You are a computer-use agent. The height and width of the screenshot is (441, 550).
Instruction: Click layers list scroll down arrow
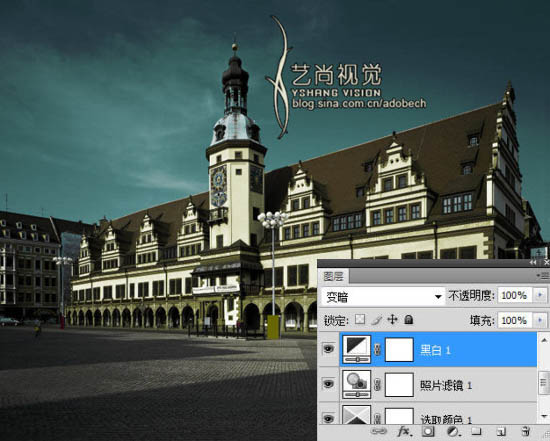(x=544, y=416)
